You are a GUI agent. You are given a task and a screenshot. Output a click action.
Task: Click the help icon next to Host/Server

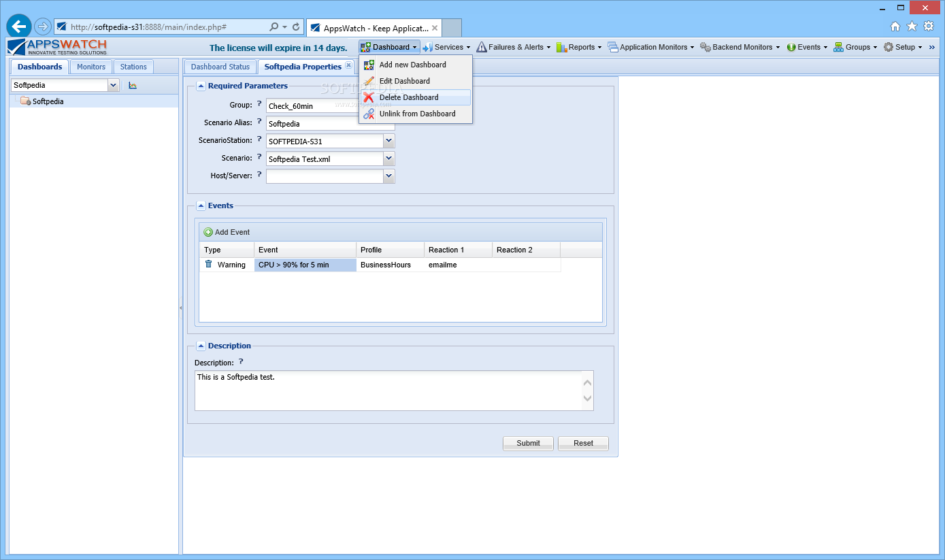259,175
